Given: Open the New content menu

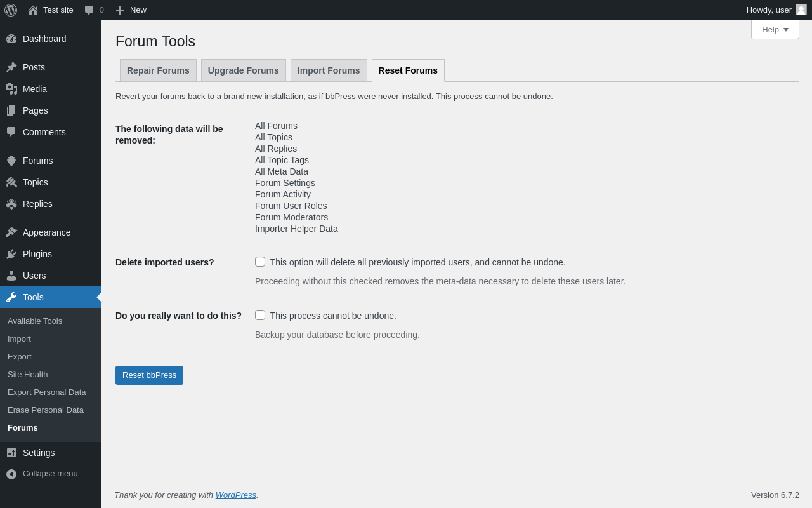Looking at the screenshot, I should [x=131, y=10].
